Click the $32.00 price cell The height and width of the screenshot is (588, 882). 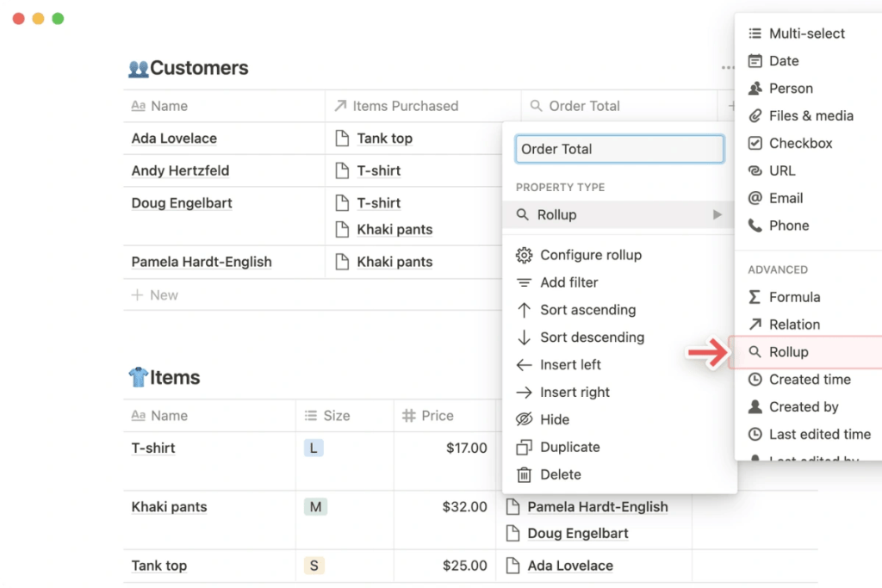444,519
